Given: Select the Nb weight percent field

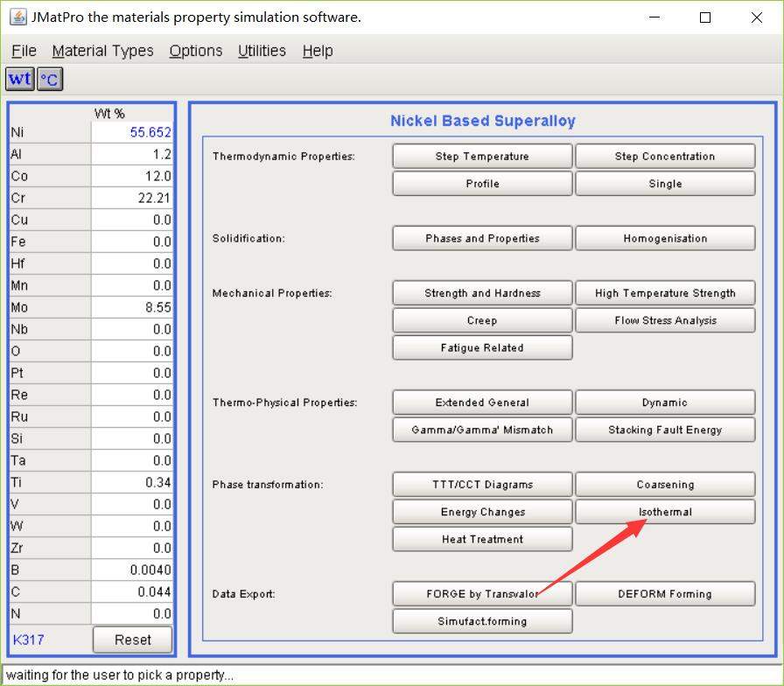Looking at the screenshot, I should pos(132,329).
